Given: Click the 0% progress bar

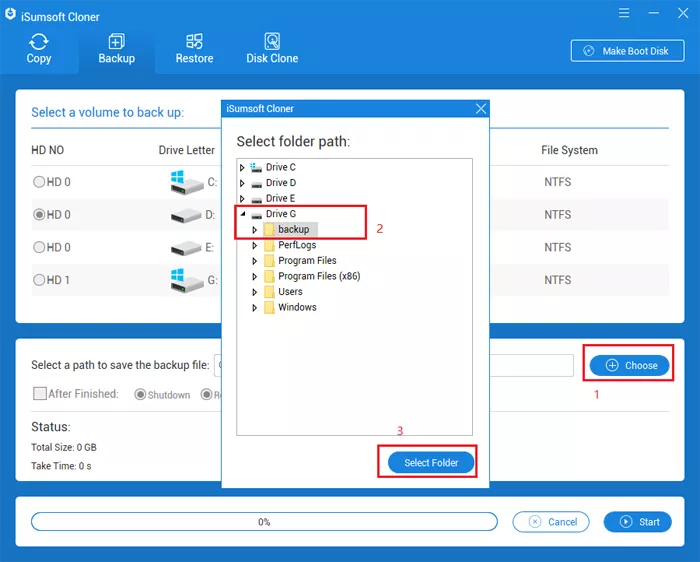Looking at the screenshot, I should 264,522.
